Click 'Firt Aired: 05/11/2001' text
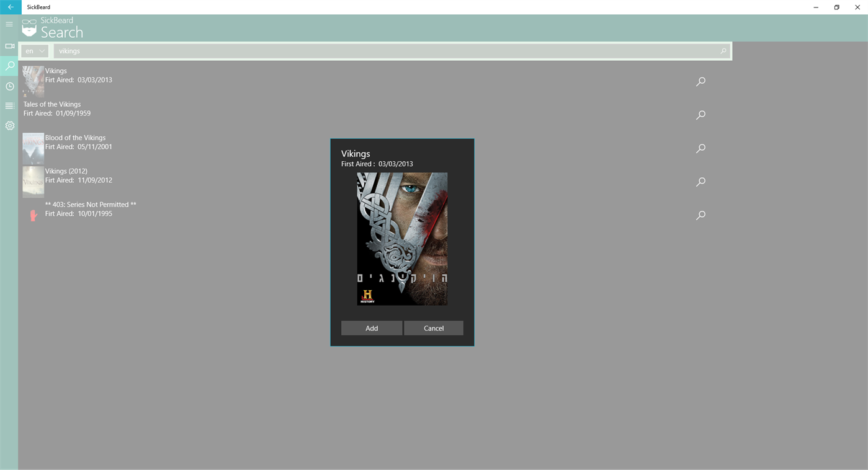Viewport: 868px width, 470px height. click(79, 147)
